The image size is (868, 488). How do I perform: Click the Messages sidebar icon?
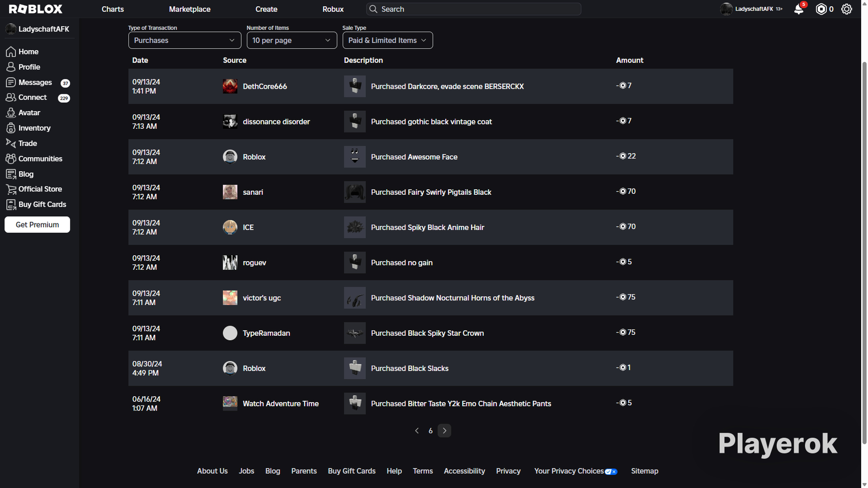pyautogui.click(x=11, y=82)
